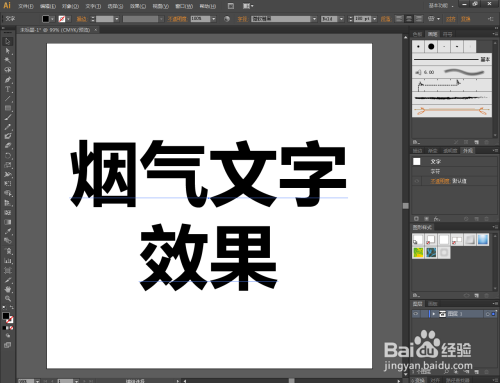Select the Zoom magnifier tool
The width and height of the screenshot is (500, 383).
click(x=8, y=299)
